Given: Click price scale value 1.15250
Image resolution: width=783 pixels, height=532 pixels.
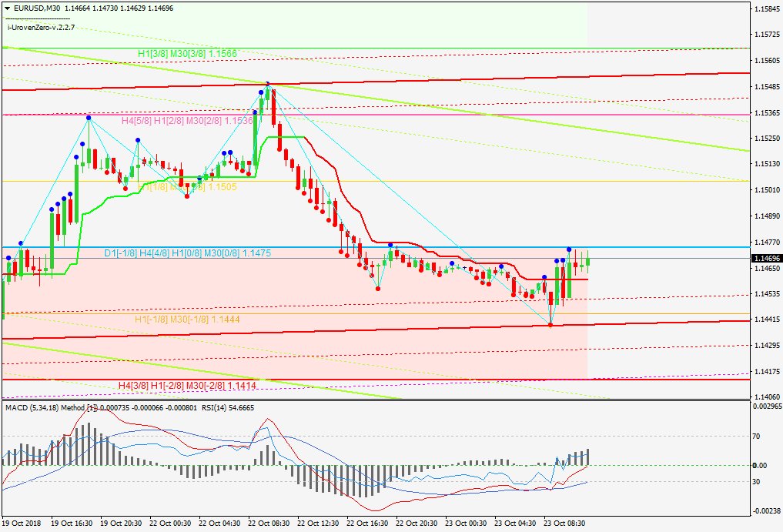Looking at the screenshot, I should pyautogui.click(x=767, y=139).
